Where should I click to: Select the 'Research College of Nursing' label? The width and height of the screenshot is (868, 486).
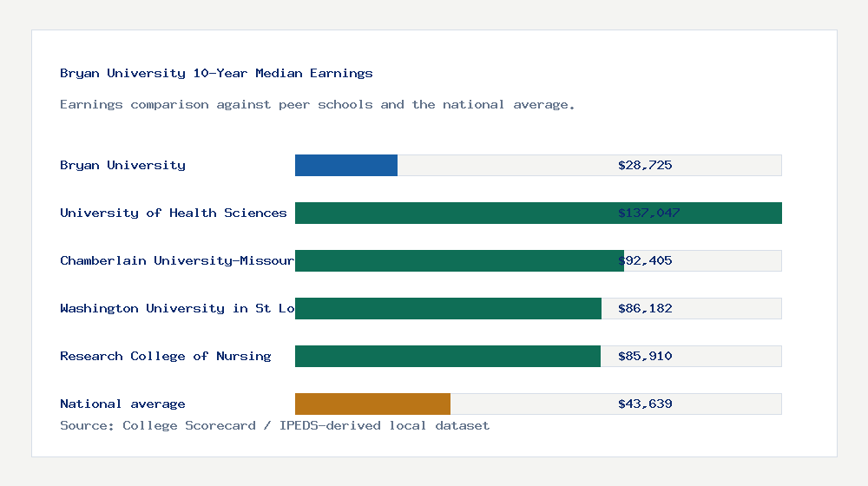166,356
